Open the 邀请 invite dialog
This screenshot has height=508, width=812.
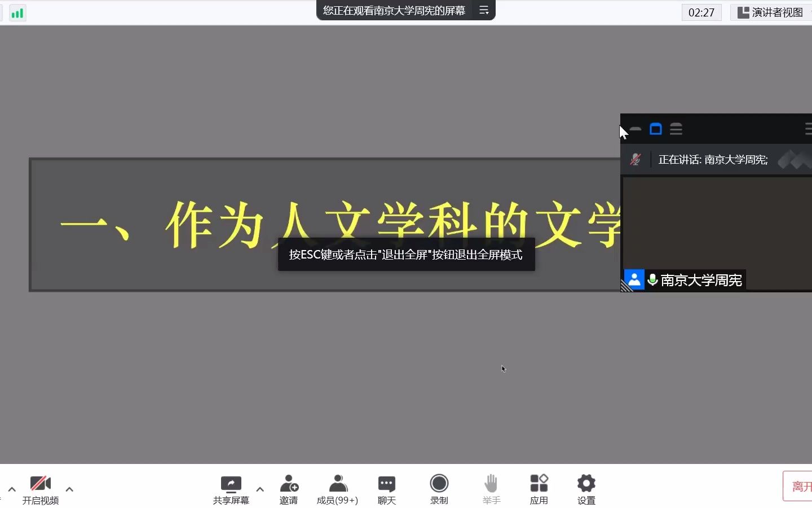[x=289, y=489]
